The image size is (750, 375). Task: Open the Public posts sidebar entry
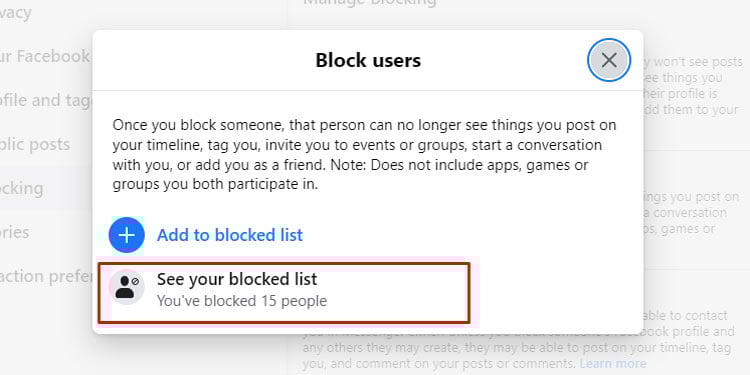[35, 144]
